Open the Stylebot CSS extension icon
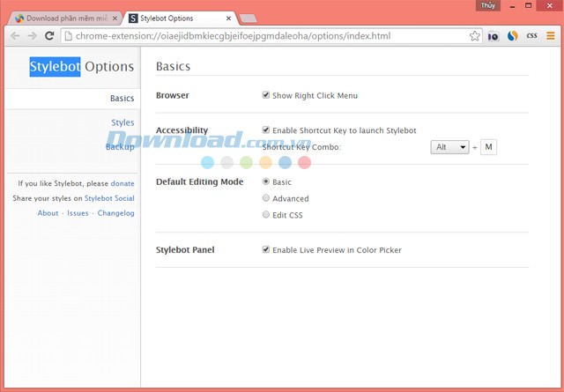 click(x=531, y=36)
